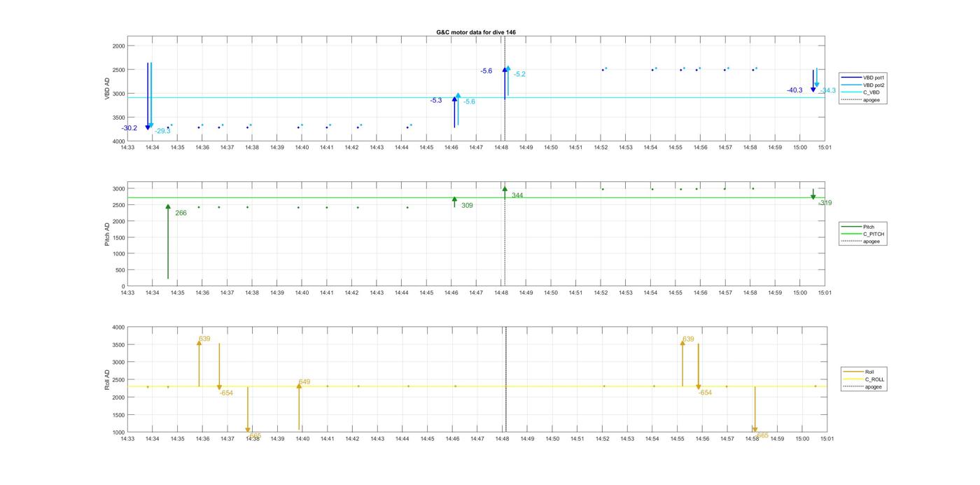Click the -319 pitch label
Screen dimensions: 980x485
825,203
